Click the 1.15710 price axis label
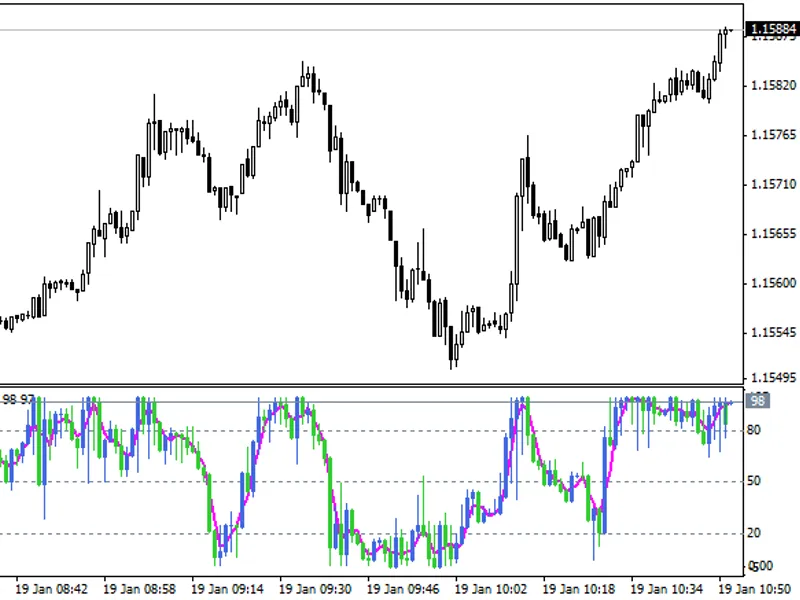Image resolution: width=800 pixels, height=600 pixels. click(773, 184)
